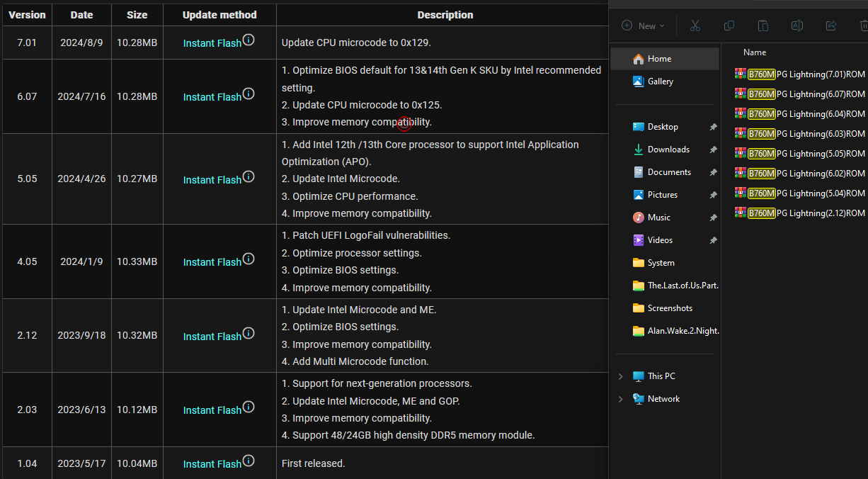The image size is (868, 479).
Task: Click the 10.33MB size cell for version 4.05
Action: pos(137,261)
